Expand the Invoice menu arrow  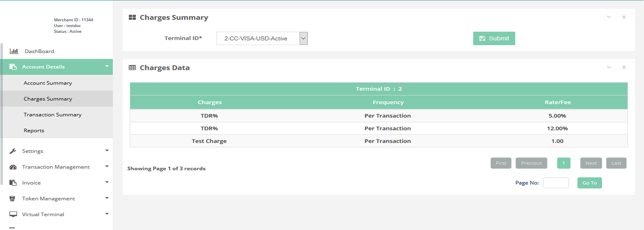pos(107,182)
